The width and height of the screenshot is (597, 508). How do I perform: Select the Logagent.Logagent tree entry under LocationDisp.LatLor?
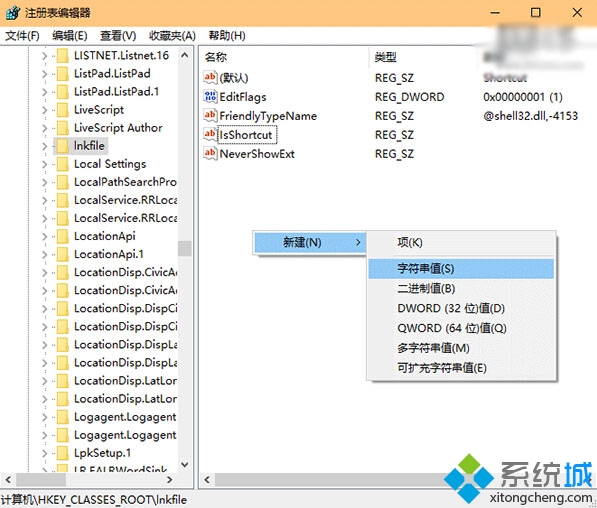coord(125,417)
